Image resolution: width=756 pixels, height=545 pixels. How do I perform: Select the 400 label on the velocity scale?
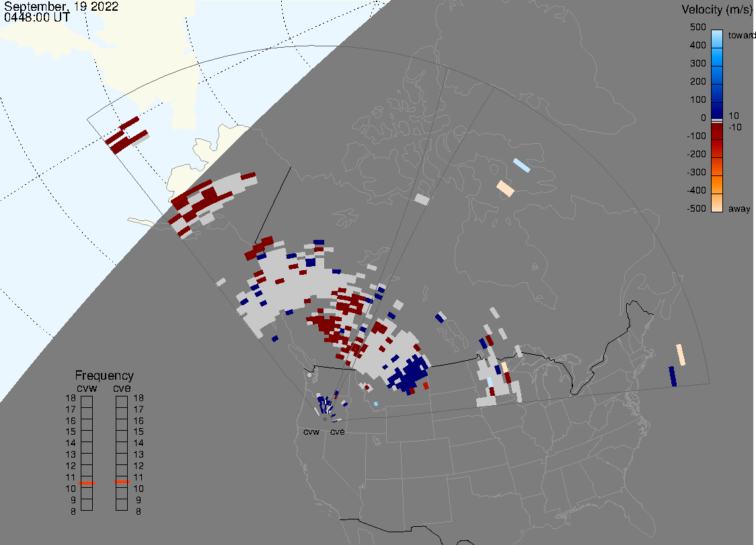[697, 45]
